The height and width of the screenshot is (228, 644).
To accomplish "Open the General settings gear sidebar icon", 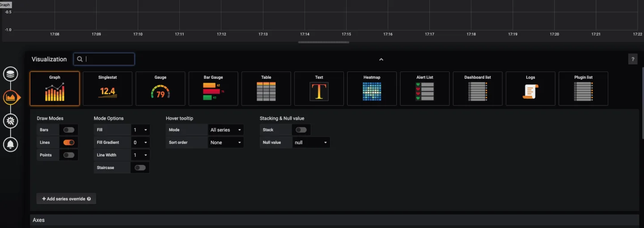I will pos(11,121).
